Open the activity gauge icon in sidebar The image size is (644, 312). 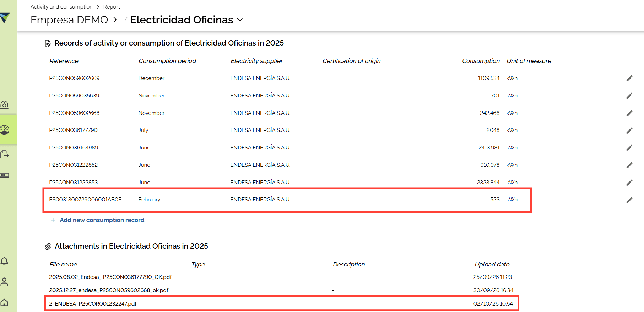[x=4, y=130]
